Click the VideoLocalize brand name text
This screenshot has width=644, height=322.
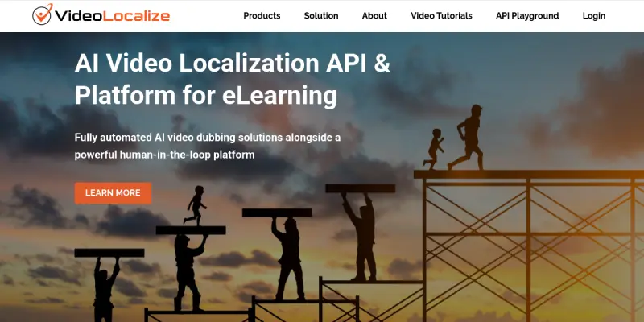pyautogui.click(x=112, y=16)
